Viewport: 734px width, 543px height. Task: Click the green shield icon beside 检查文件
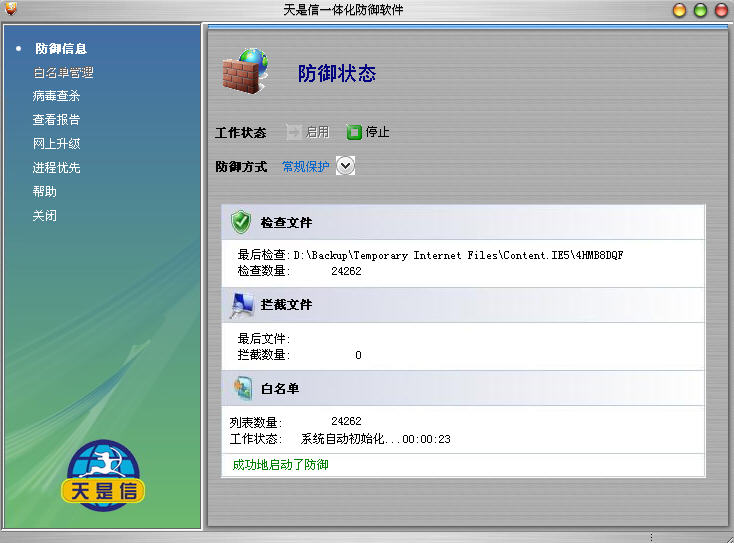tap(241, 222)
